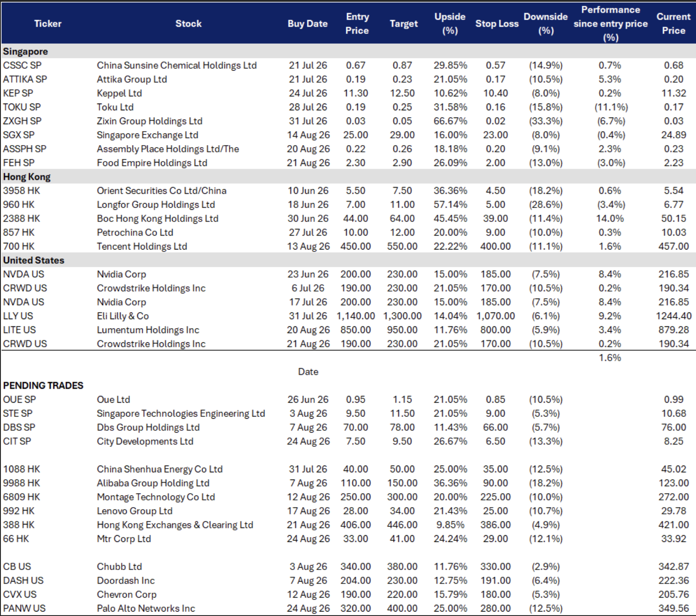Click the SGX SP ticker cell
This screenshot has width=696, height=616.
coord(19,135)
